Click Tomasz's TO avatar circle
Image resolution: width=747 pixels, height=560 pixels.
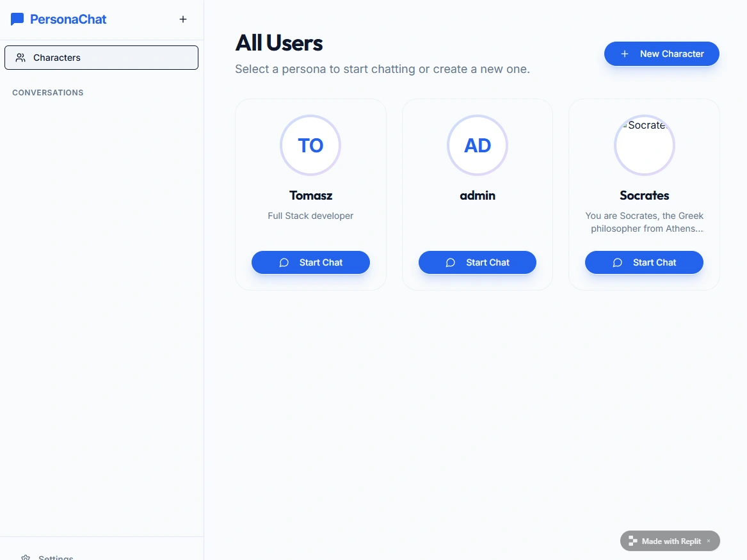tap(310, 145)
